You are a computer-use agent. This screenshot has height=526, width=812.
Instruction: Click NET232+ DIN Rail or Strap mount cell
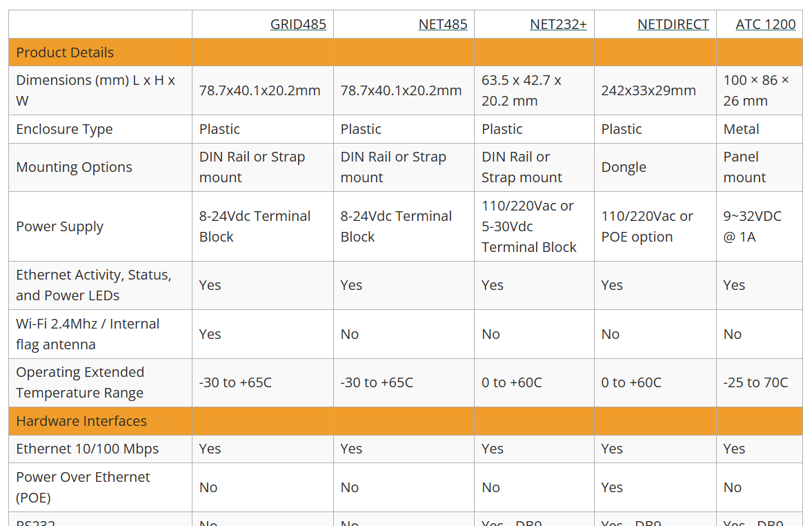(535, 167)
